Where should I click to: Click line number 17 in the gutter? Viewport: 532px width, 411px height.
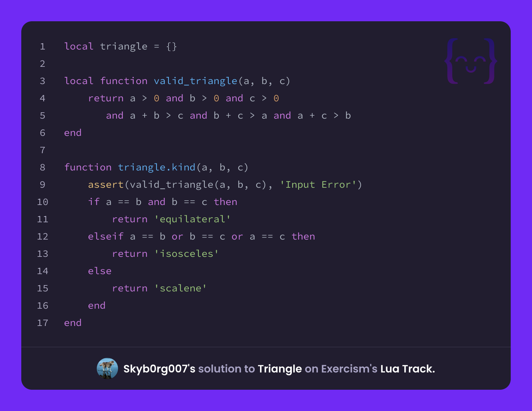[x=43, y=323]
